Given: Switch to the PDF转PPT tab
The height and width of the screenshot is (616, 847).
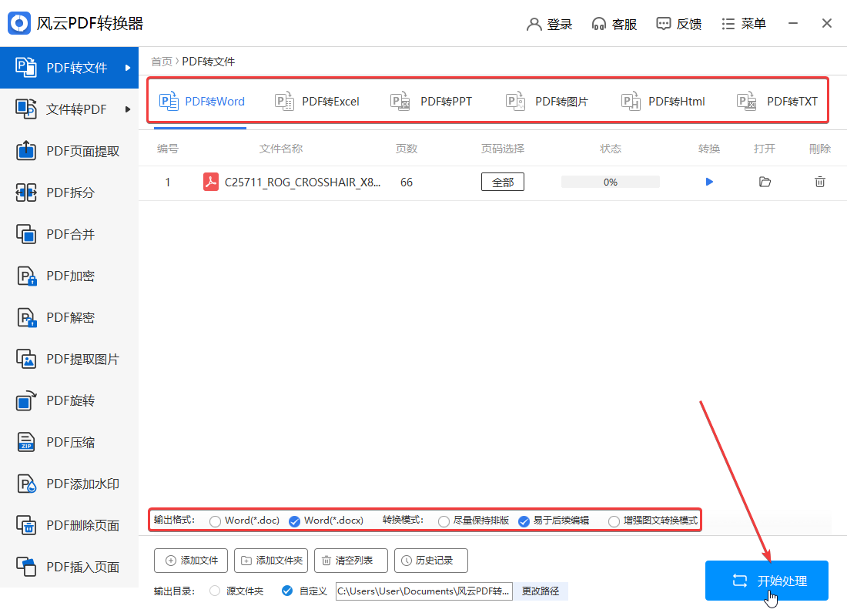Looking at the screenshot, I should pyautogui.click(x=431, y=102).
